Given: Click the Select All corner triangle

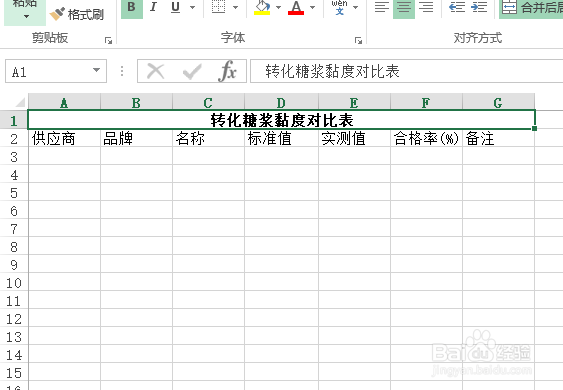Looking at the screenshot, I should tap(20, 102).
